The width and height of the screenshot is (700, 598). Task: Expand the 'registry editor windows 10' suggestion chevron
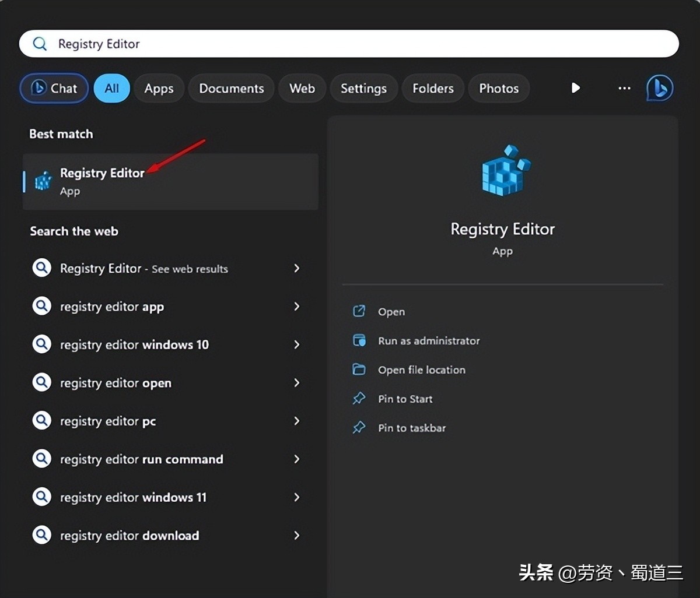(x=297, y=344)
